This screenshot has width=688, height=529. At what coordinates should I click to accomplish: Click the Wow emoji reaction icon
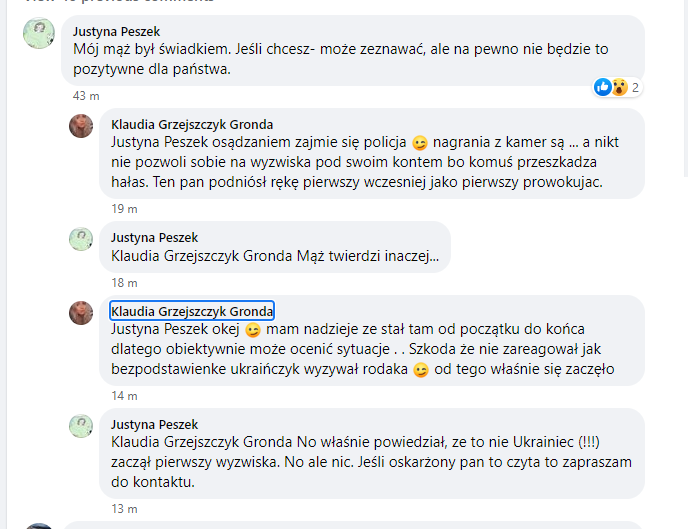(x=619, y=87)
